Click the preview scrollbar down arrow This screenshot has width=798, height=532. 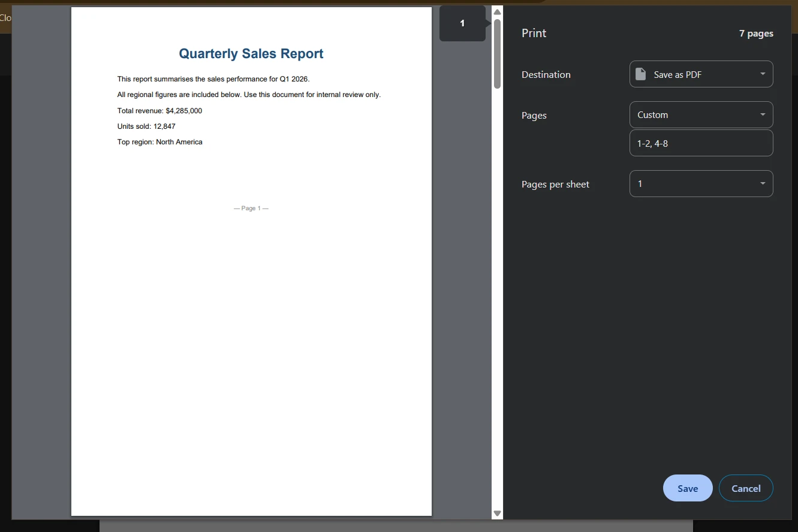497,513
